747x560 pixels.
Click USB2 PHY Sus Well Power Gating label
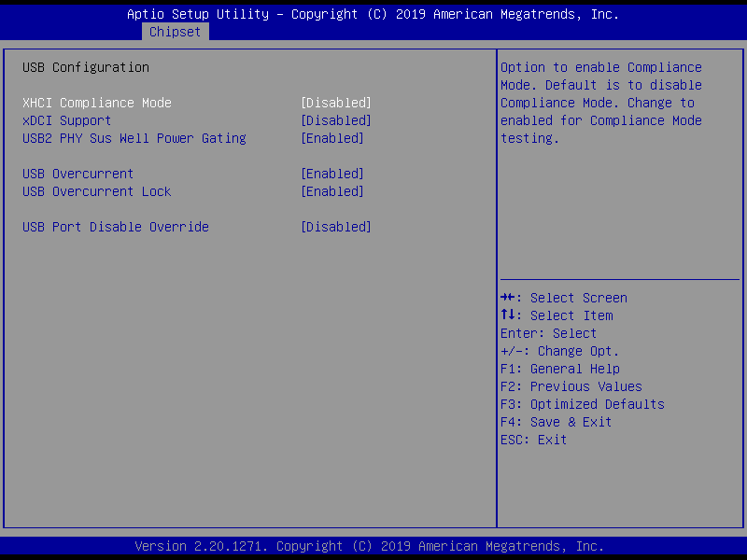pyautogui.click(x=134, y=138)
